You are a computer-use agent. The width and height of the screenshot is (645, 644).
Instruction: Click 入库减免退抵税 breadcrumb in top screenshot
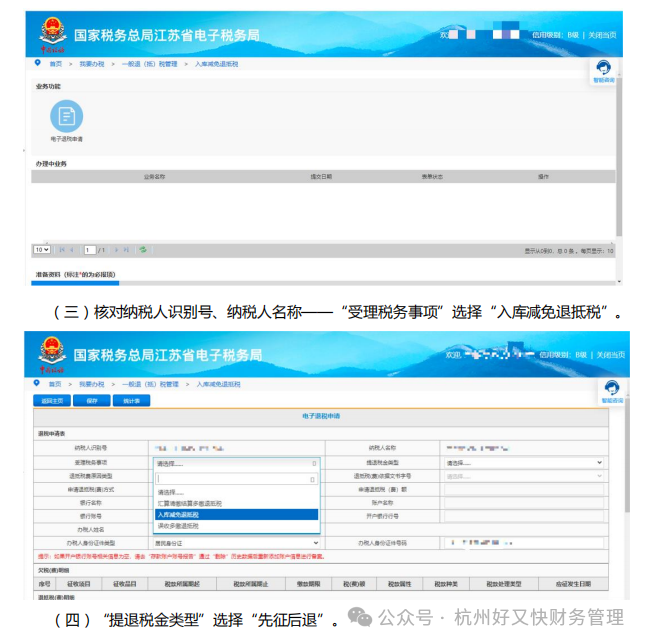point(216,64)
